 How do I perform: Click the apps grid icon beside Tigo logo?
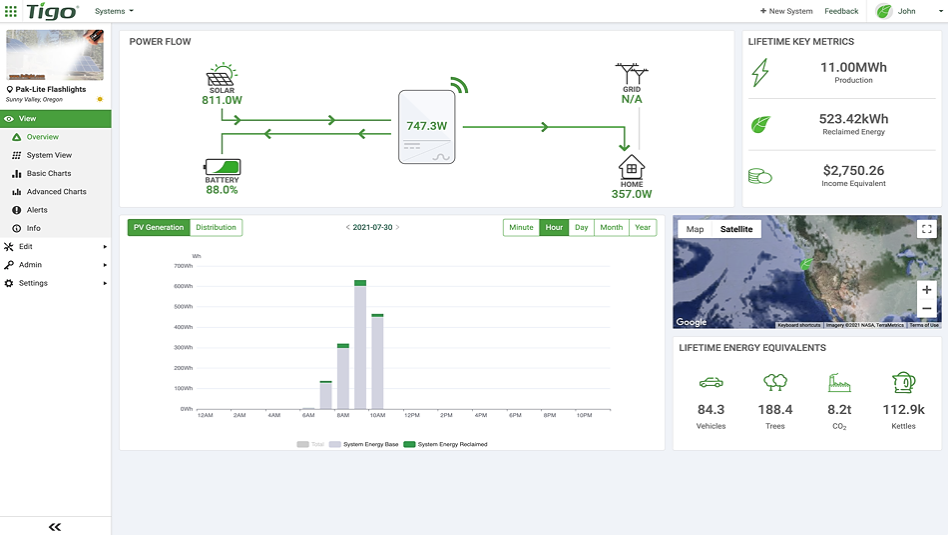point(11,11)
